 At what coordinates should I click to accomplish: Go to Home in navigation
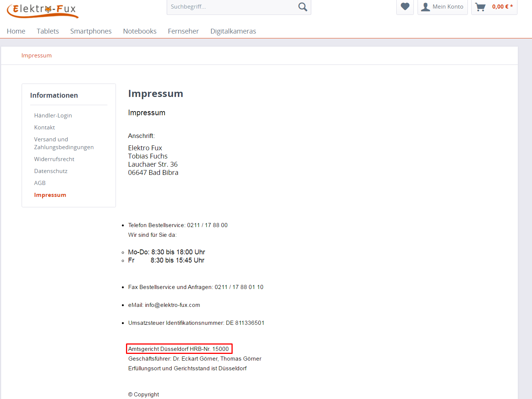pos(16,31)
